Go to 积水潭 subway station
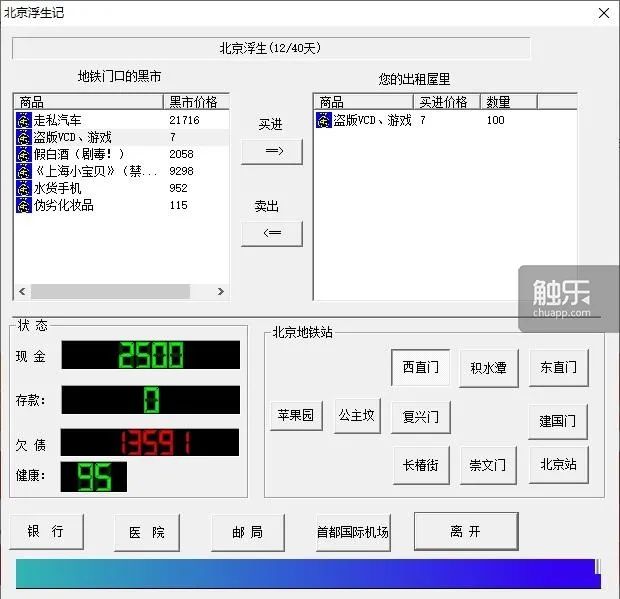The image size is (620, 599). pos(488,368)
